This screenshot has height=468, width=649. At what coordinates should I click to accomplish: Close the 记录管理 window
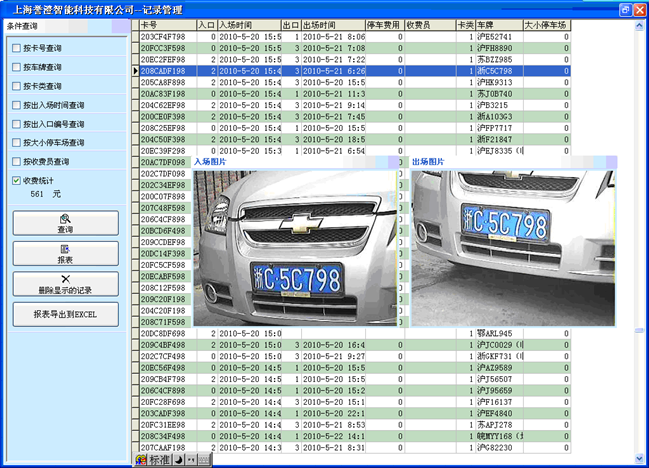pos(638,8)
